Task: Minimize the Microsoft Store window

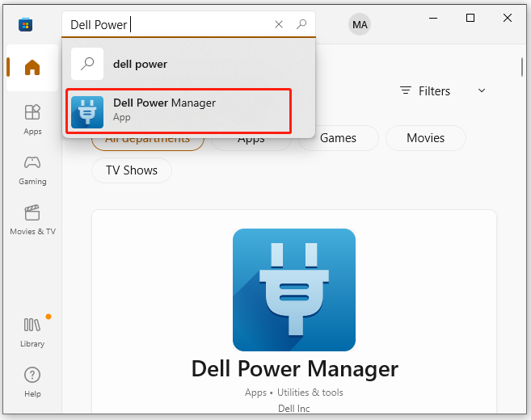Action: pyautogui.click(x=433, y=18)
